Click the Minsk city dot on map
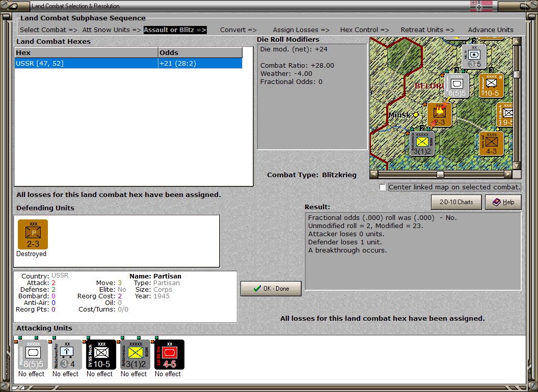 pyautogui.click(x=416, y=115)
